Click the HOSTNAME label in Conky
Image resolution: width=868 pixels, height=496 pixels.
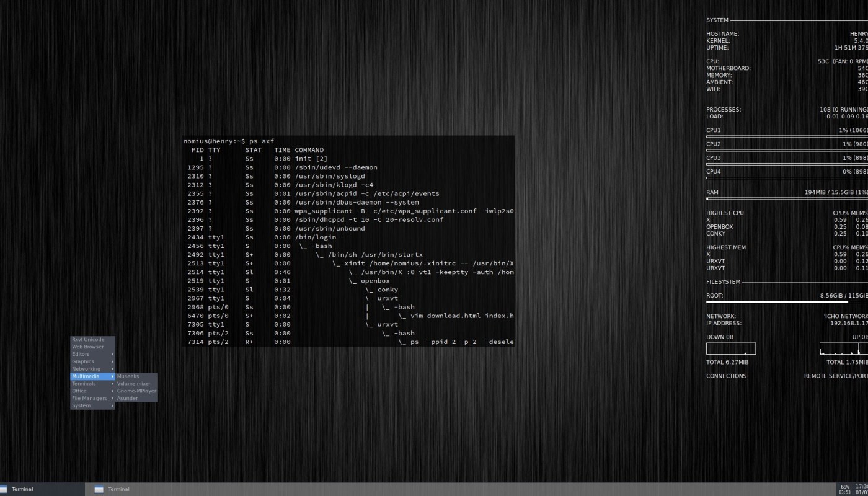tap(722, 33)
